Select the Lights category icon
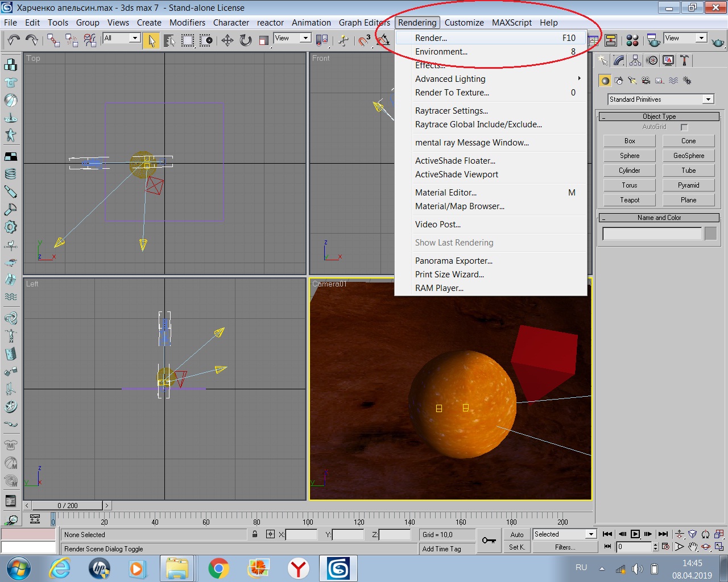Viewport: 728px width, 582px height. 632,81
